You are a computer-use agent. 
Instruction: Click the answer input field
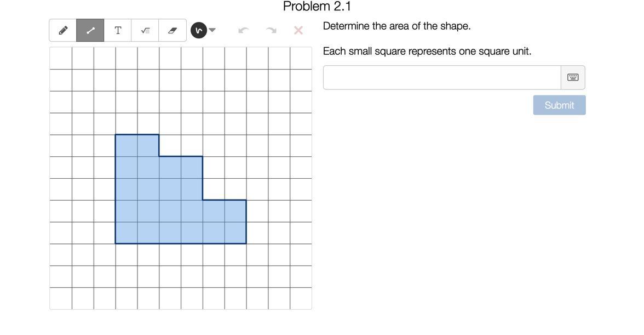click(x=441, y=77)
